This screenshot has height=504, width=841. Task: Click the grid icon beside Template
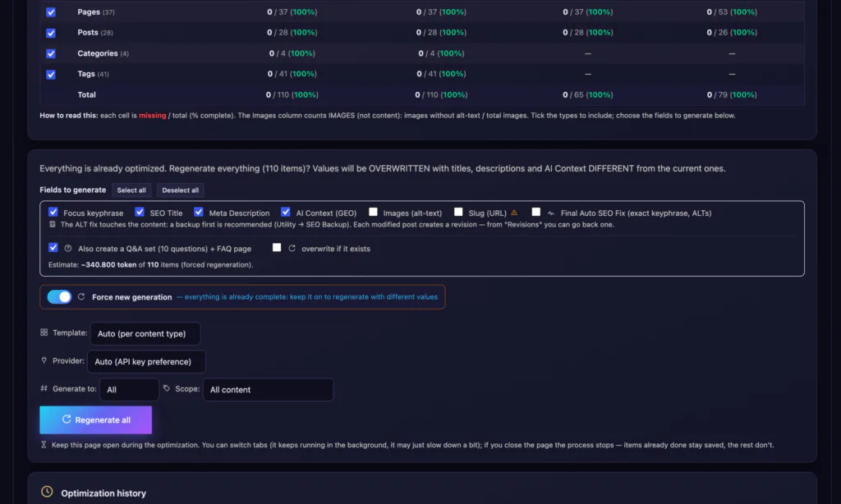[44, 332]
